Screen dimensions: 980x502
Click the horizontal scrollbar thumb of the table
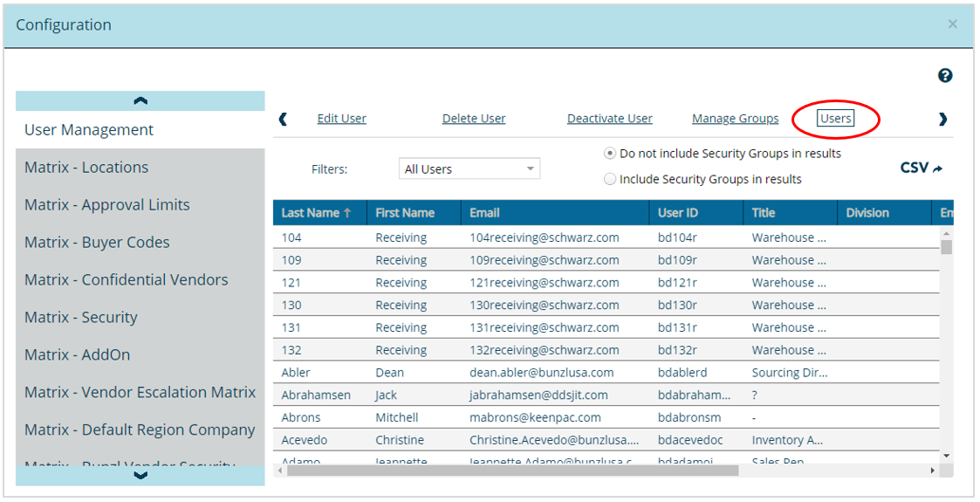click(x=512, y=470)
